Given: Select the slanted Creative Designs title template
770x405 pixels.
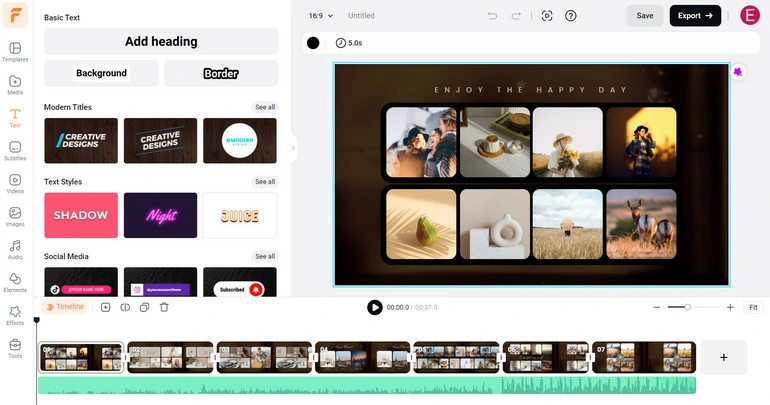Looking at the screenshot, I should 160,140.
